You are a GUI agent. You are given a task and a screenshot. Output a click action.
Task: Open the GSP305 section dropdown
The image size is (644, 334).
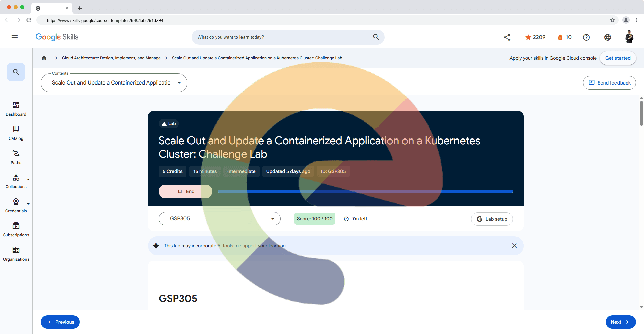(220, 219)
